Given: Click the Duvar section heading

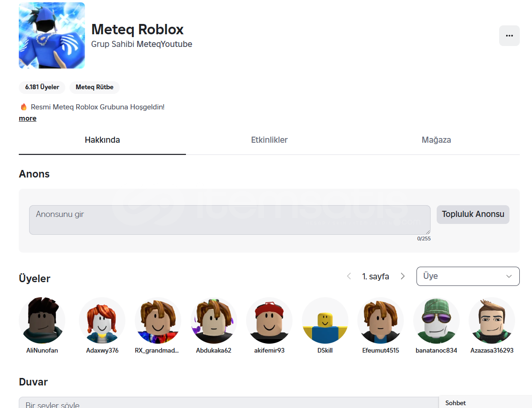Looking at the screenshot, I should pos(33,382).
